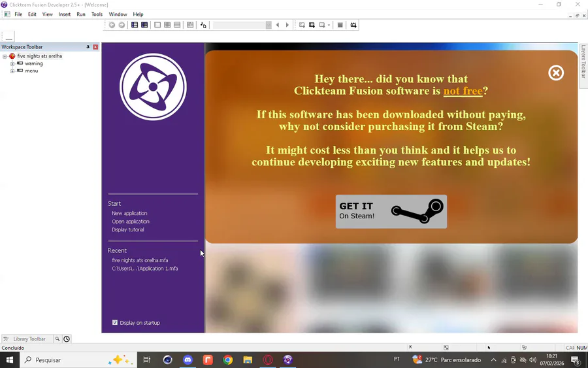Click the greyed single-pane frame editor icon
588x368 pixels.
tap(157, 25)
